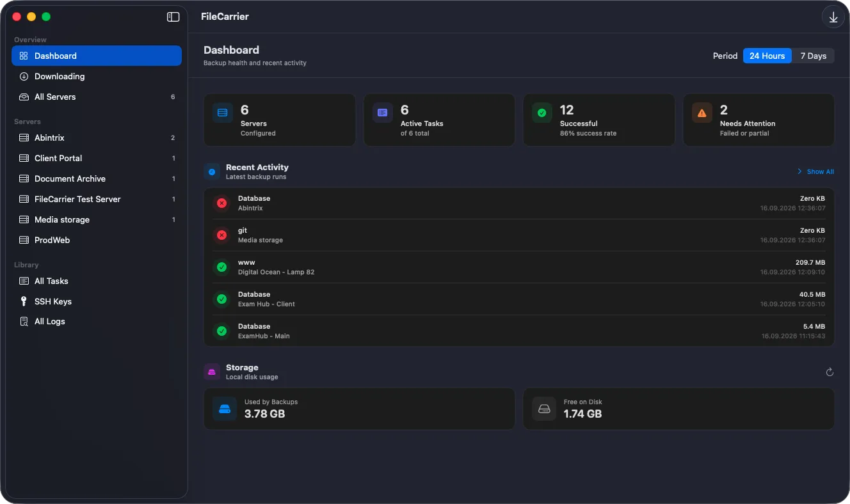This screenshot has height=504, width=850.
Task: Click the purple Storage section icon
Action: pyautogui.click(x=212, y=372)
